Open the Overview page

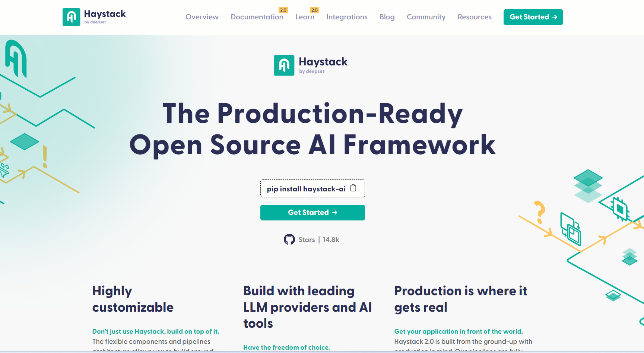[202, 17]
